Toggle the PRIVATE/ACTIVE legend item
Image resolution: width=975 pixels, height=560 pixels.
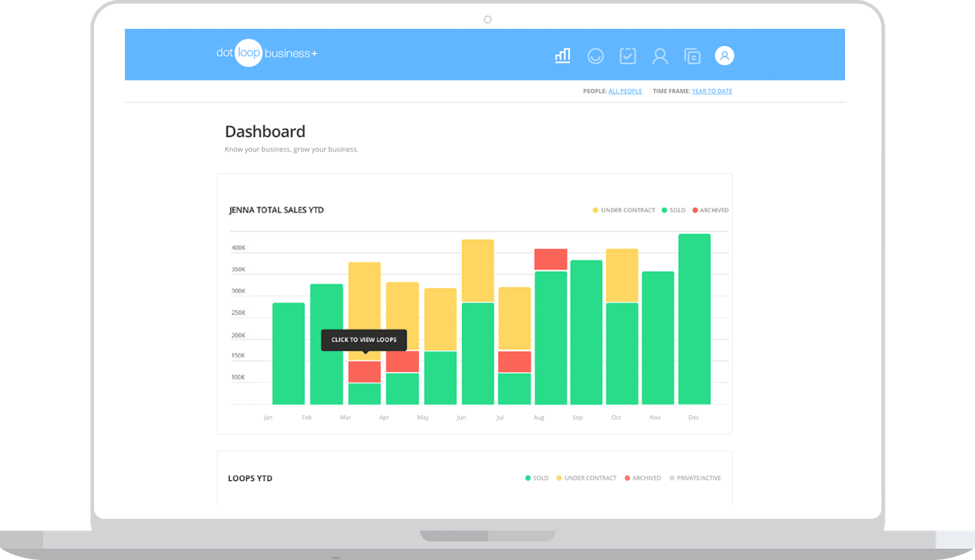coord(695,477)
